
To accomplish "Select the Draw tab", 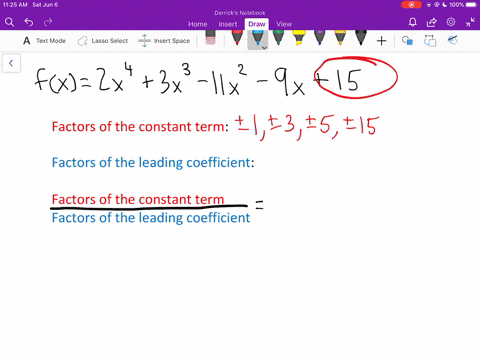I will (257, 24).
